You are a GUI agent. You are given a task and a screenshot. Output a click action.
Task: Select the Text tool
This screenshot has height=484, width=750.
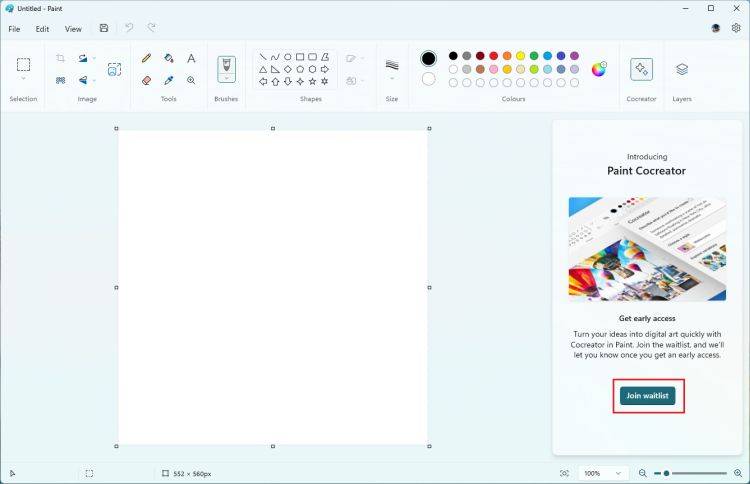tap(191, 58)
